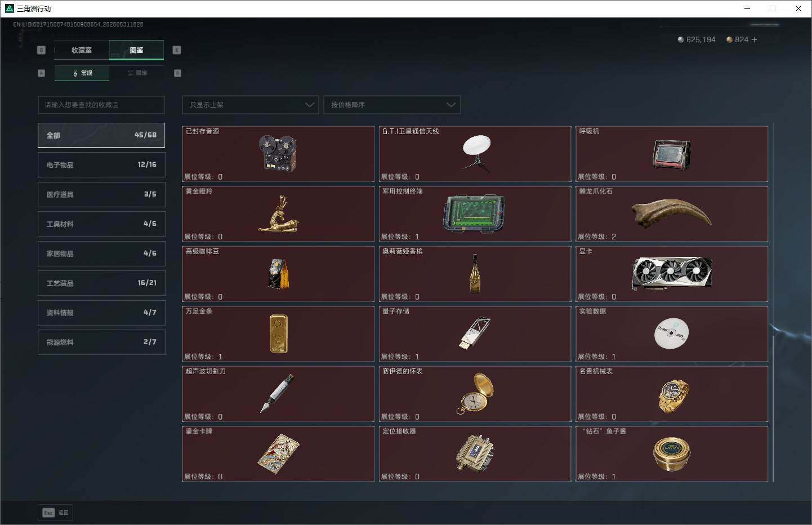
Task: Click the 超声波切割刀 cutter icon
Action: (277, 393)
